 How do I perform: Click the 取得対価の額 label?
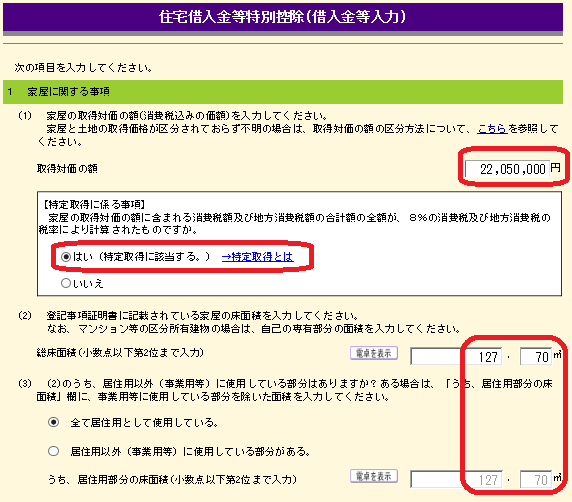pyautogui.click(x=67, y=169)
